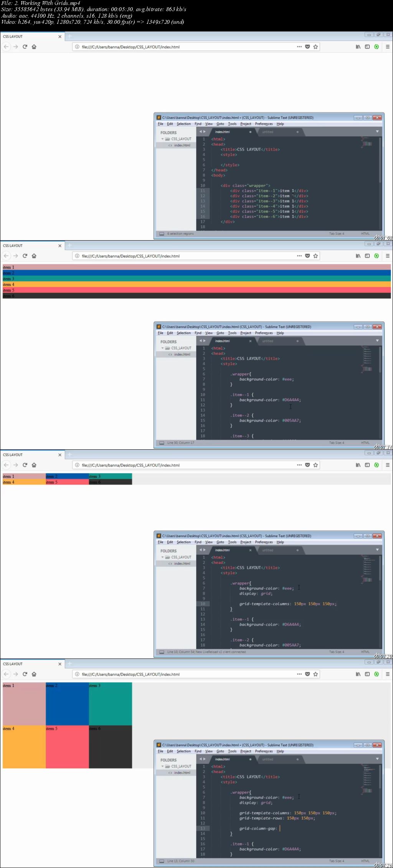Open the Preferences menu in the top Sublime window

click(264, 124)
